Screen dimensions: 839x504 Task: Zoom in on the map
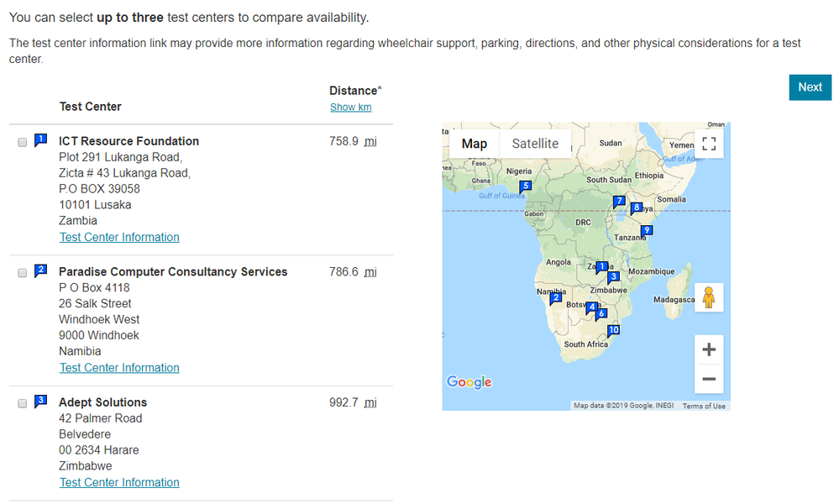(709, 349)
